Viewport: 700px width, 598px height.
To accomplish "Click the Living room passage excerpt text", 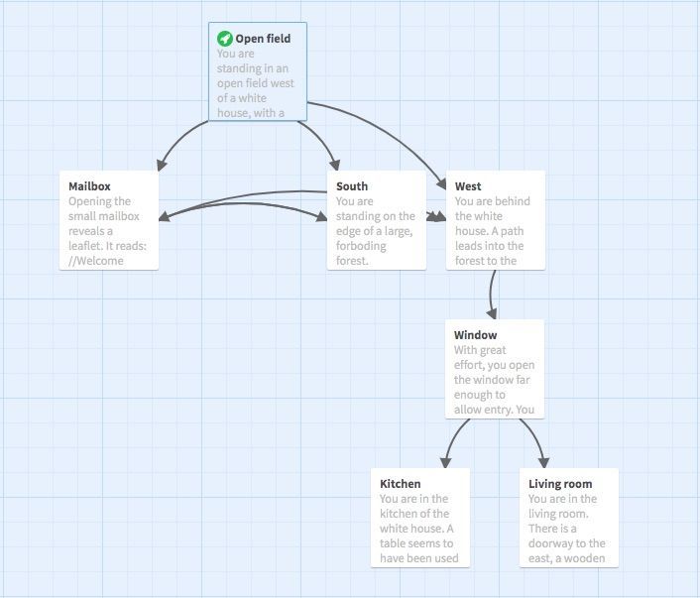I will click(567, 529).
